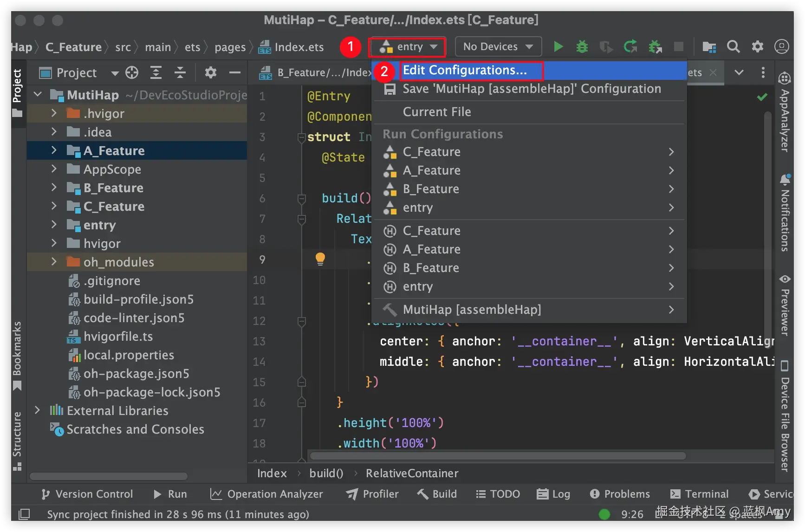Click Expand All in Project panel
This screenshot has width=805, height=532.
(x=156, y=72)
